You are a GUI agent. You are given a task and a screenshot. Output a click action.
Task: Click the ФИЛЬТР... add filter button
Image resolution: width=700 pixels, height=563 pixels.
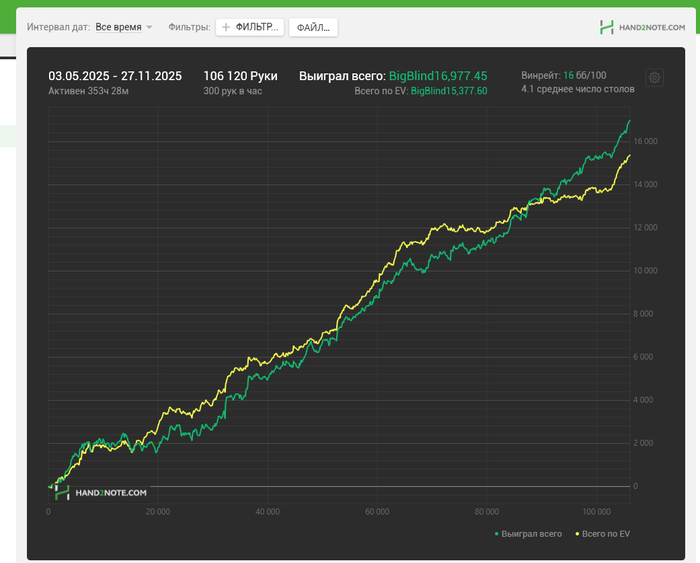(250, 27)
